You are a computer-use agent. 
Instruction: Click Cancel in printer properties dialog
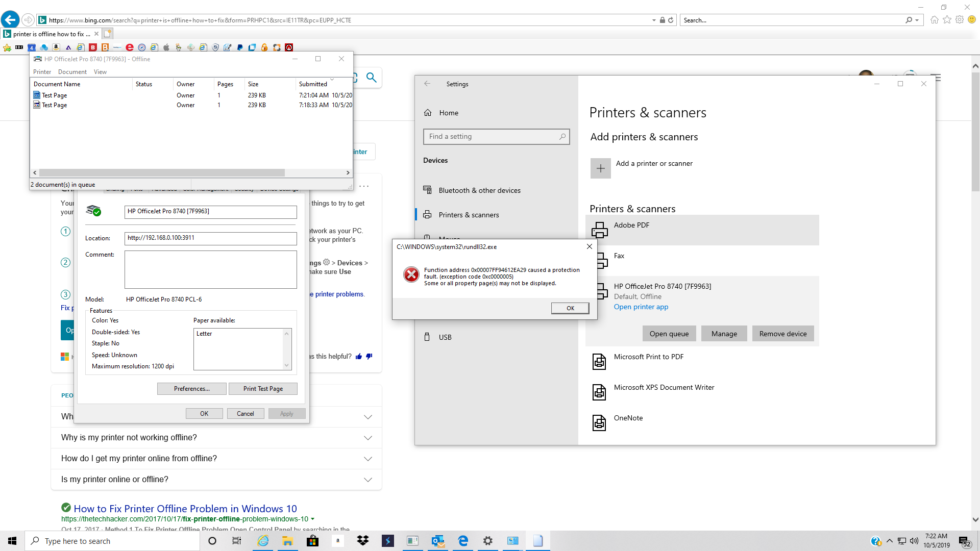click(x=246, y=414)
